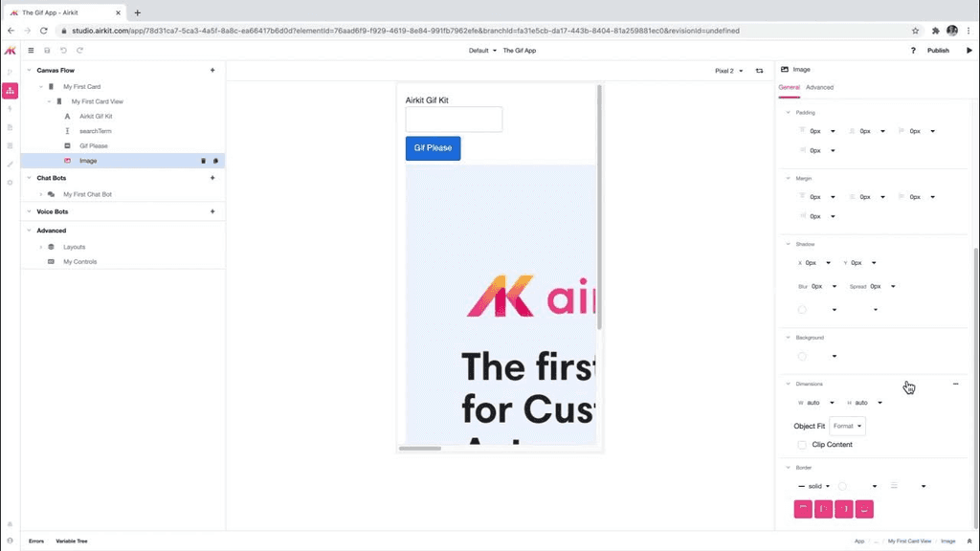Reload the browser page

tap(44, 31)
